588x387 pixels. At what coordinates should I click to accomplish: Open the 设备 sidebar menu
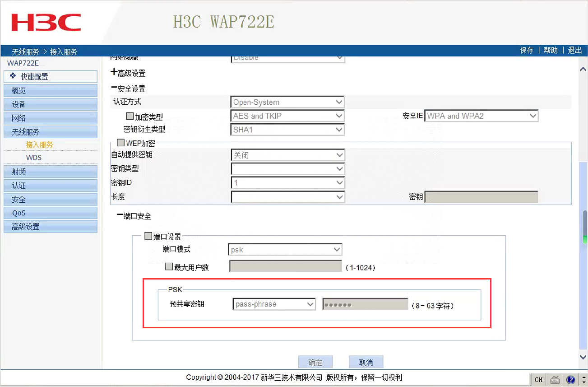[x=51, y=104]
